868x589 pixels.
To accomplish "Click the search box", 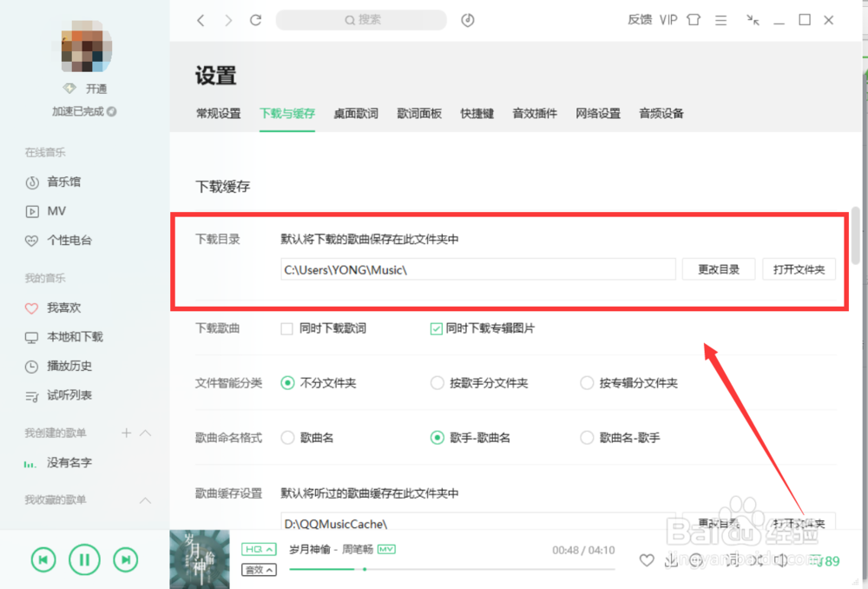I will [x=361, y=20].
